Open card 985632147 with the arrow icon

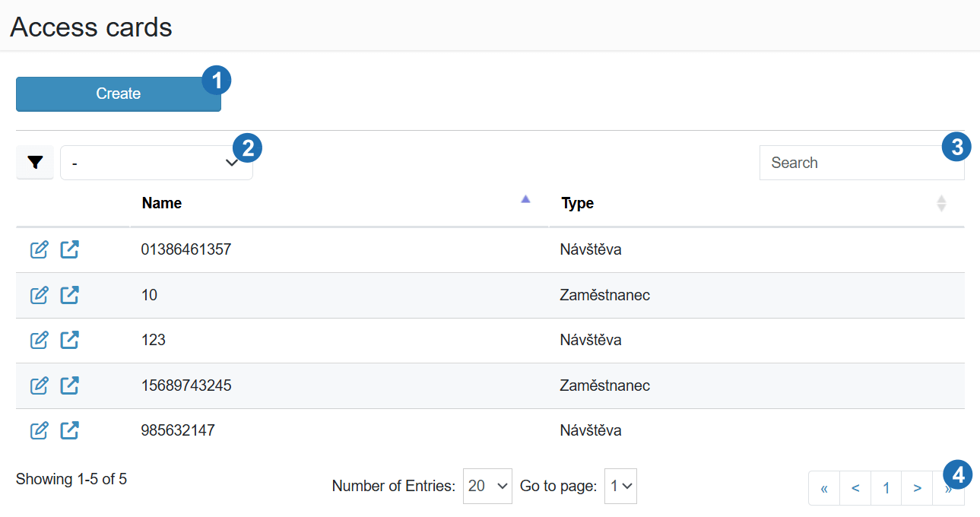[69, 430]
